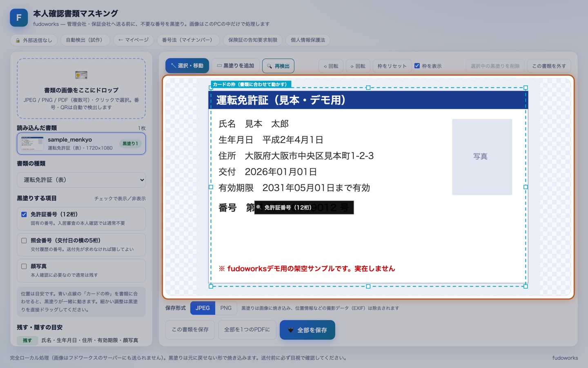Screen dimensions: 588x368
Task: Toggle 枠を表示 checkbox
Action: 417,65
